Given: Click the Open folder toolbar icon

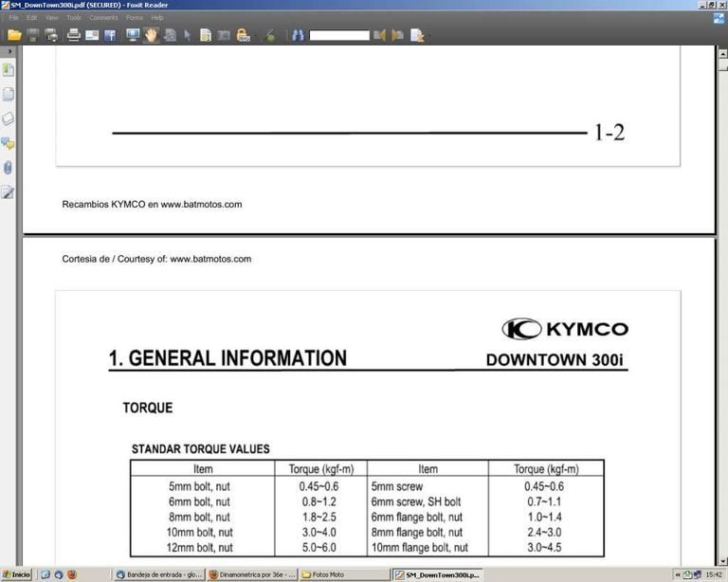Looking at the screenshot, I should pos(13,35).
